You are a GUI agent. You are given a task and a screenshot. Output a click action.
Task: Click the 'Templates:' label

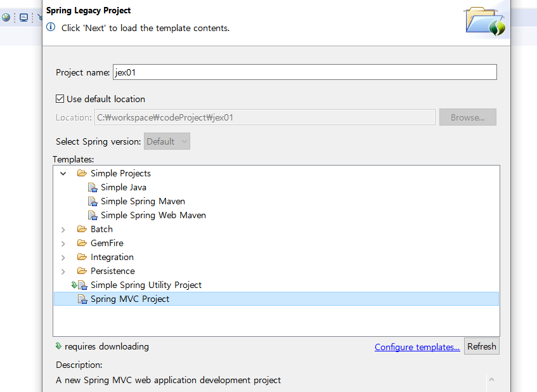(x=74, y=159)
